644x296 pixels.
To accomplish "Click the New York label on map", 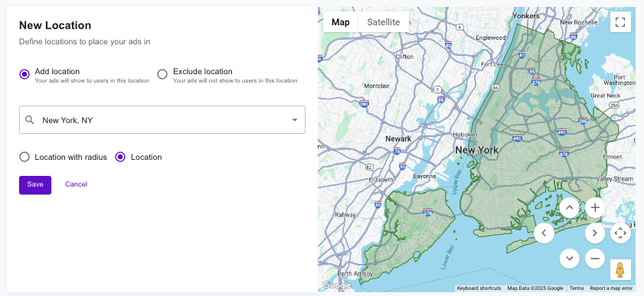I will 477,150.
